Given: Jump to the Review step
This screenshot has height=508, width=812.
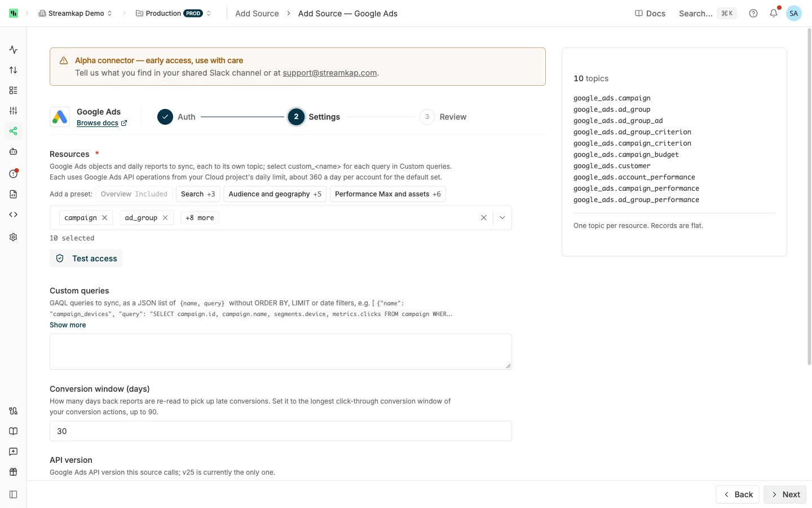Looking at the screenshot, I should 443,117.
